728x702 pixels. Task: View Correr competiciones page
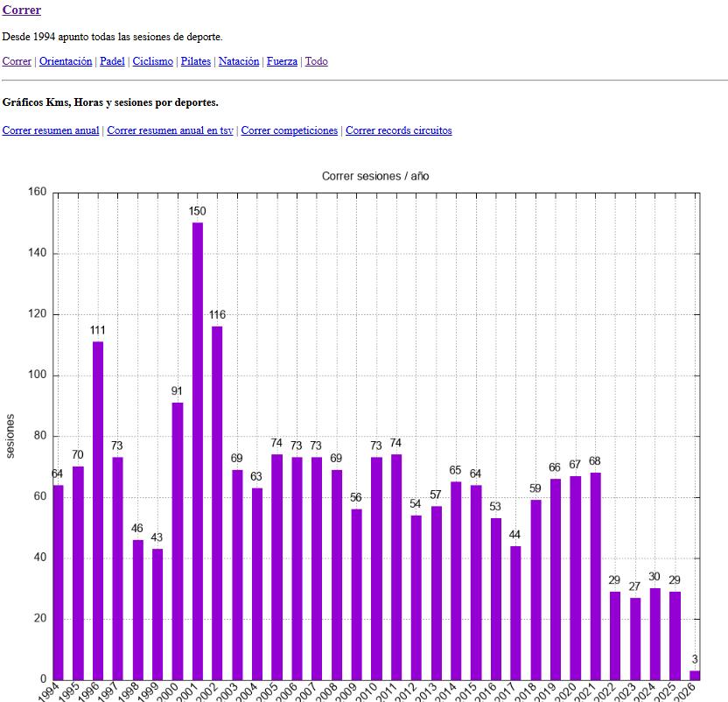[x=290, y=130]
